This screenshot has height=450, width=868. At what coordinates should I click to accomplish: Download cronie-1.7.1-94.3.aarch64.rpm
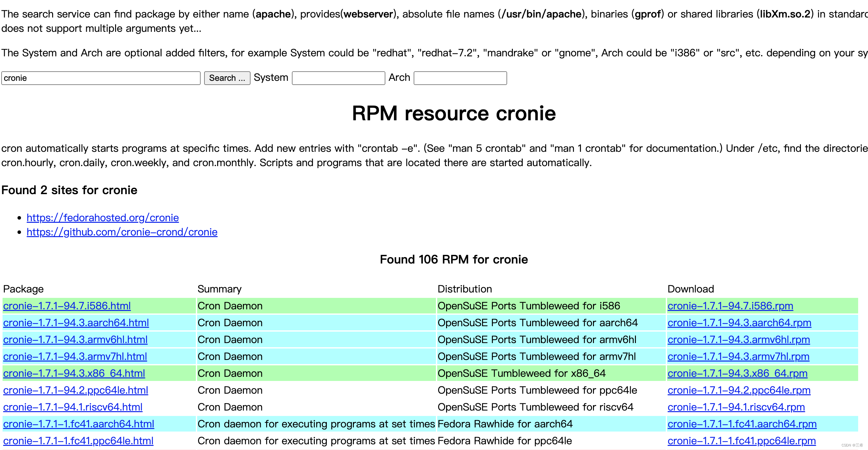[x=739, y=322]
